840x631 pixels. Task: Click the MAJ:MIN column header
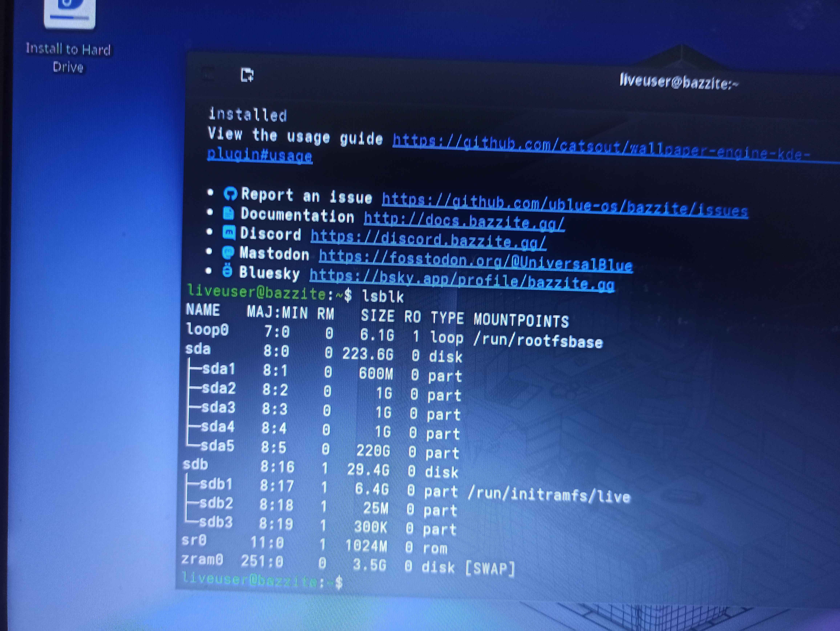point(277,312)
